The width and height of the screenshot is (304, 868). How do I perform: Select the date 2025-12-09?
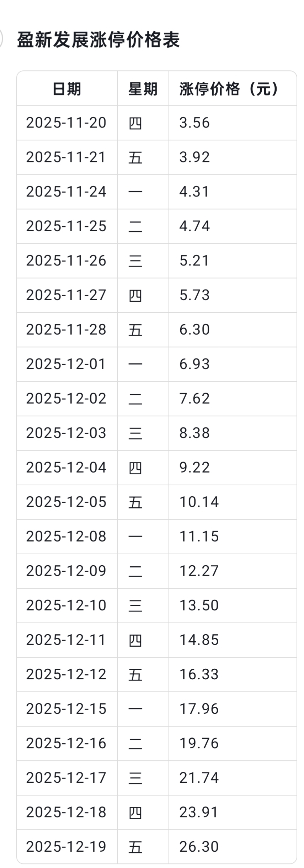click(66, 571)
